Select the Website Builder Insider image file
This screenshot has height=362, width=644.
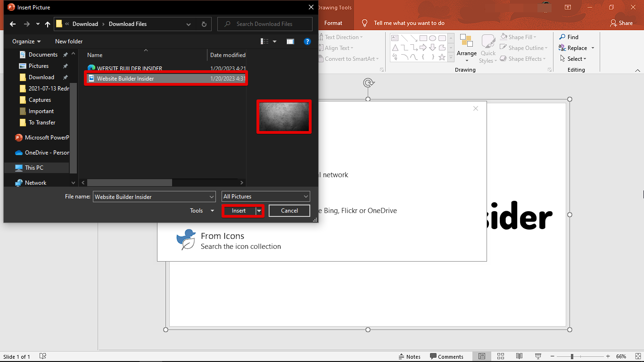[125, 79]
